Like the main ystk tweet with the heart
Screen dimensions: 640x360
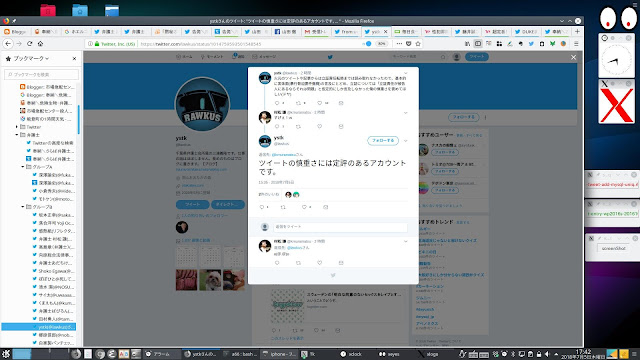(304, 207)
